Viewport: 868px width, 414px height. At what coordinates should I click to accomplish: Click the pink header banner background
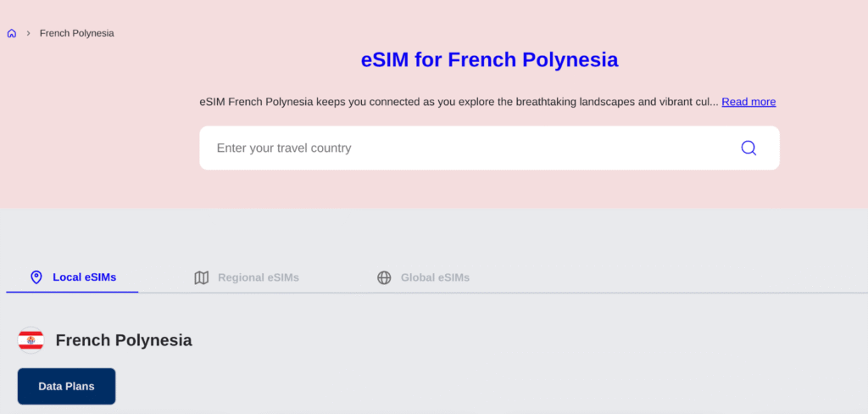point(102,127)
